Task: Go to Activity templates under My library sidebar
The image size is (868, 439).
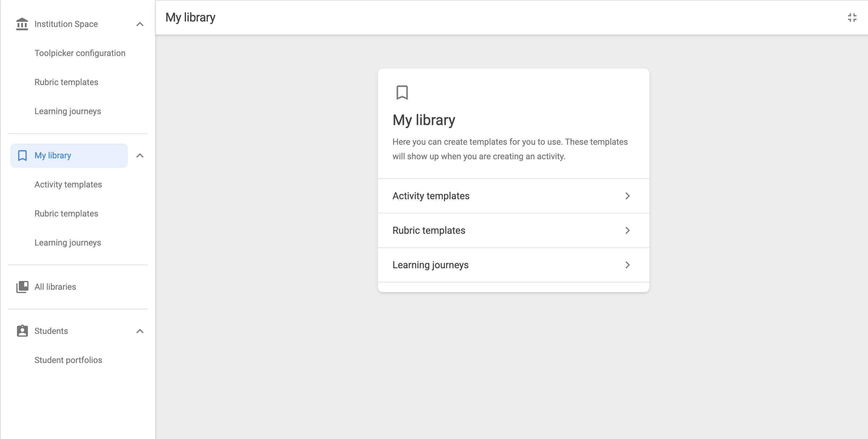Action: (68, 185)
